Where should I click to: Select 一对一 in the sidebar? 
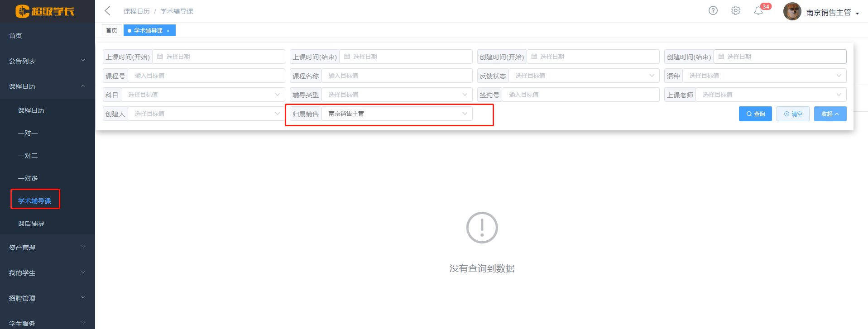tap(28, 133)
